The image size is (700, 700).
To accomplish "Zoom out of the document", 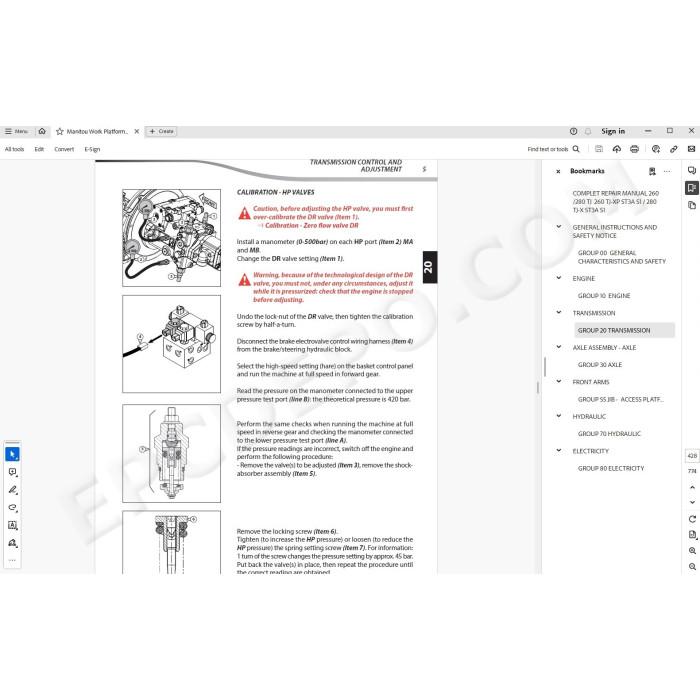I will pyautogui.click(x=692, y=567).
